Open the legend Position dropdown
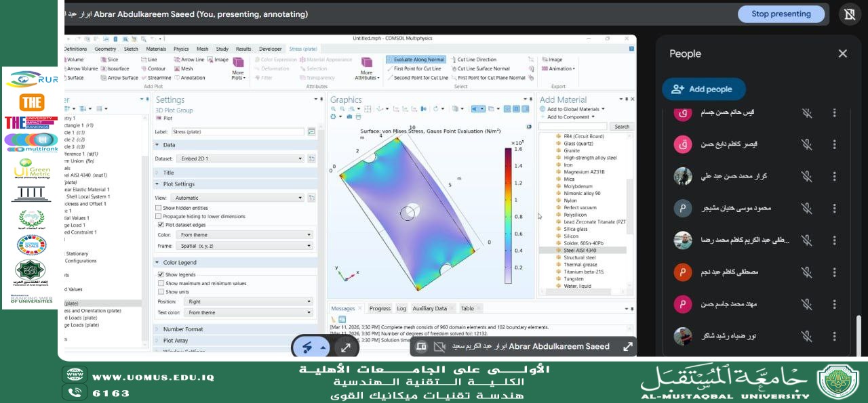This screenshot has height=403, width=868. click(250, 301)
